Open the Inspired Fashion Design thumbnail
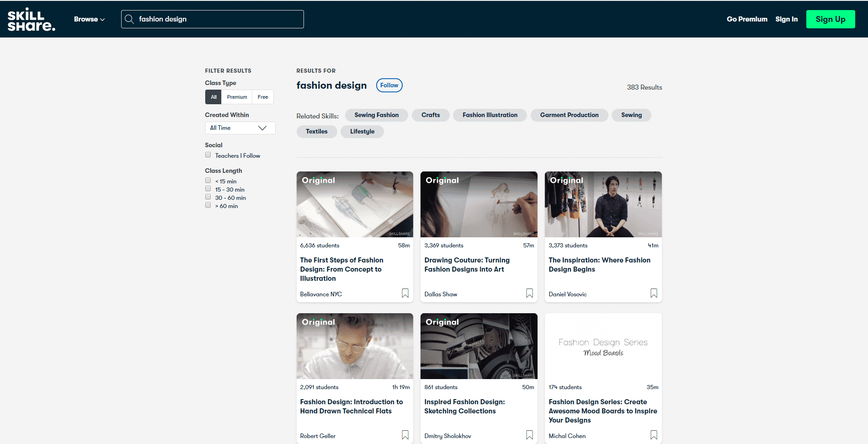The width and height of the screenshot is (868, 444). (x=479, y=346)
